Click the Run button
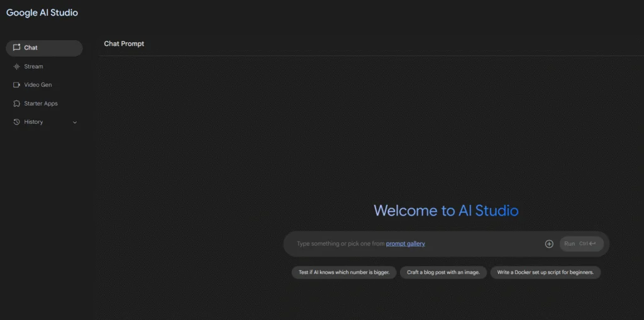 [582, 243]
